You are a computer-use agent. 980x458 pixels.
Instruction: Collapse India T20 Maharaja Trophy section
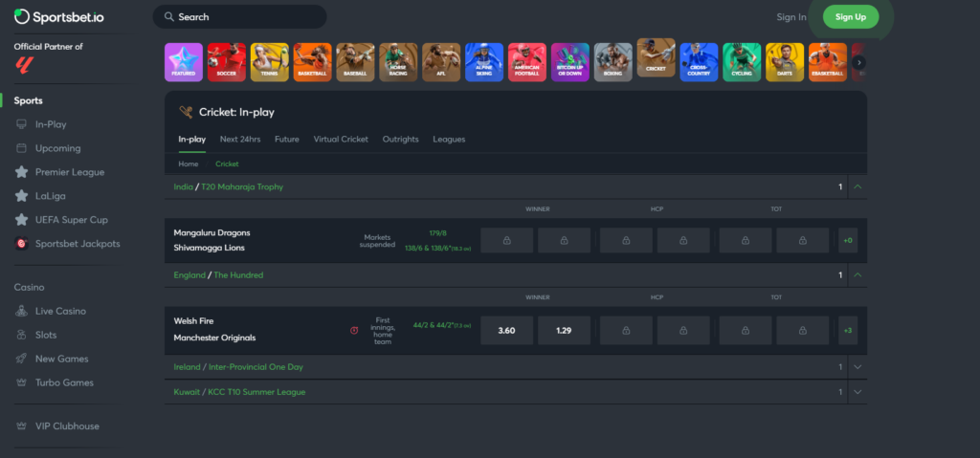coord(857,186)
